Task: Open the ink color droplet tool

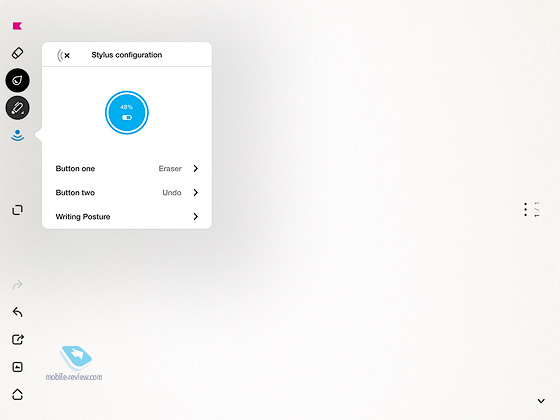Action: point(18,80)
